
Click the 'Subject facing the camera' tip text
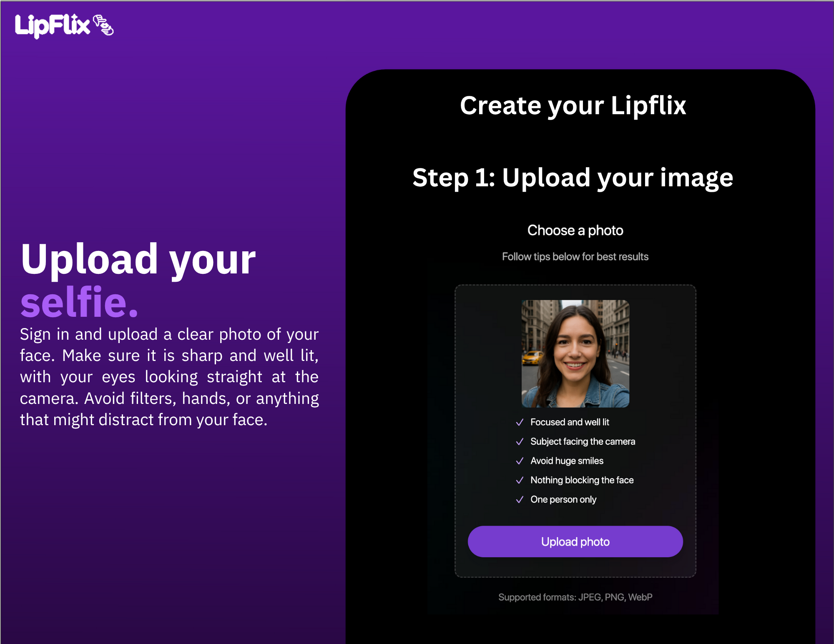tap(583, 441)
